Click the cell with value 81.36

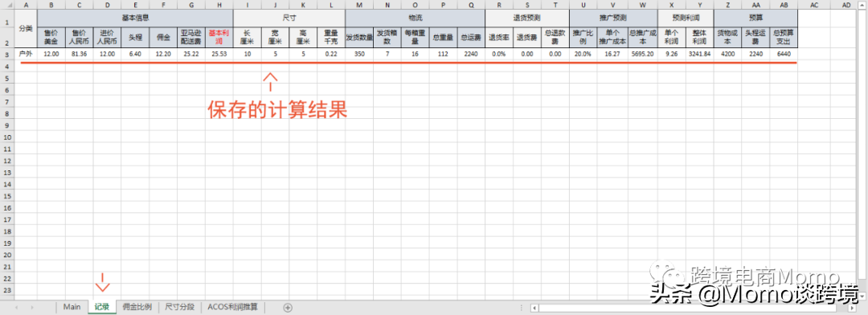click(79, 55)
